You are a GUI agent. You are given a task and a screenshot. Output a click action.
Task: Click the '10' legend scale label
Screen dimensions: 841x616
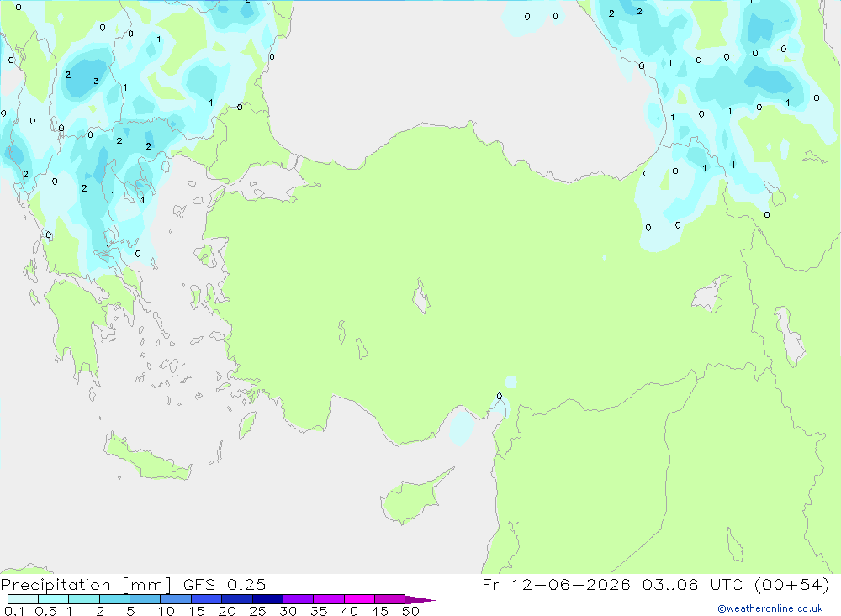pyautogui.click(x=166, y=611)
